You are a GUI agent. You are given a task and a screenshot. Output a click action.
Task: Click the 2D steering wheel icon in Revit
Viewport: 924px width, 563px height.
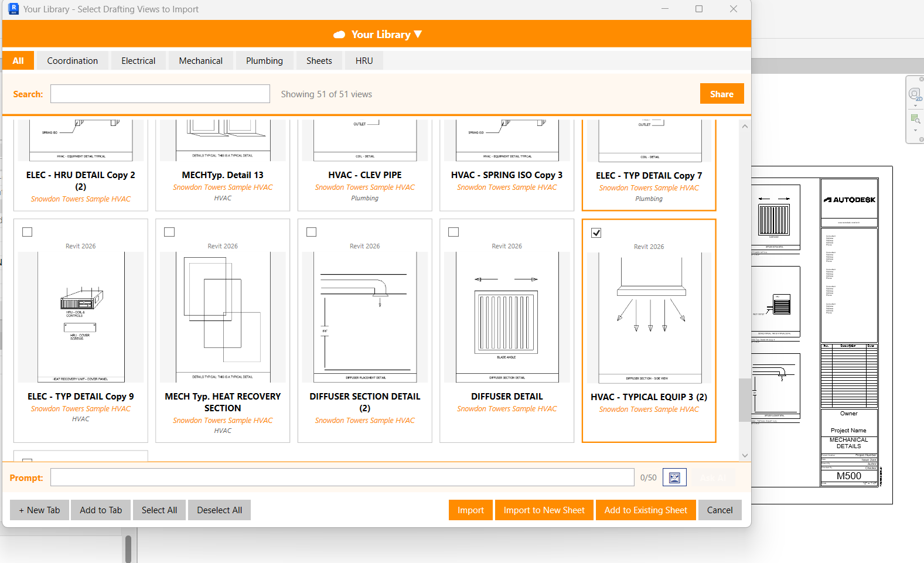pyautogui.click(x=915, y=94)
